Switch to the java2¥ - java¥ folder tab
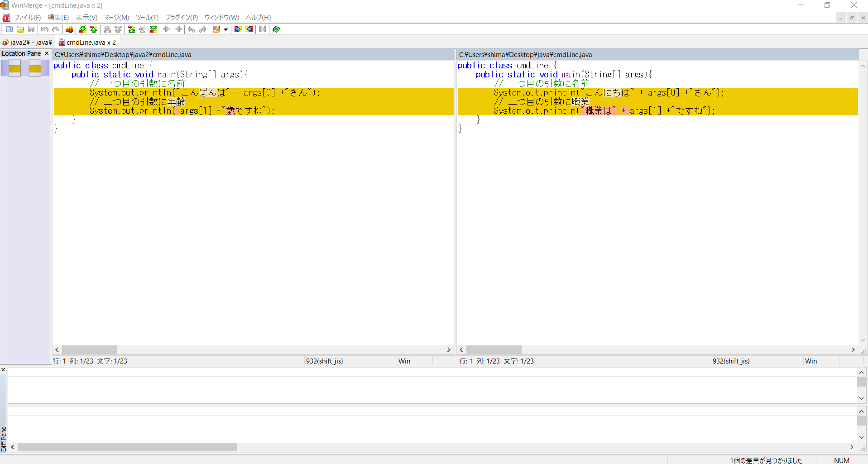 click(x=27, y=43)
